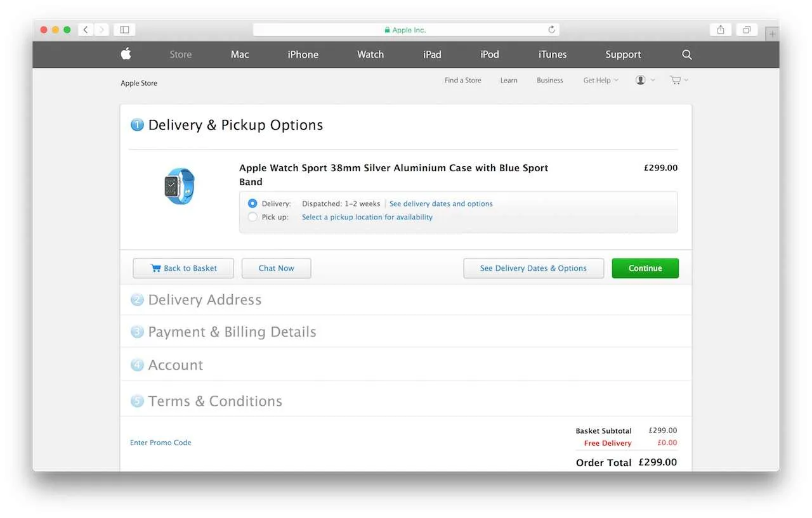Start a chat with Chat Now
This screenshot has height=518, width=812.
[x=277, y=268]
